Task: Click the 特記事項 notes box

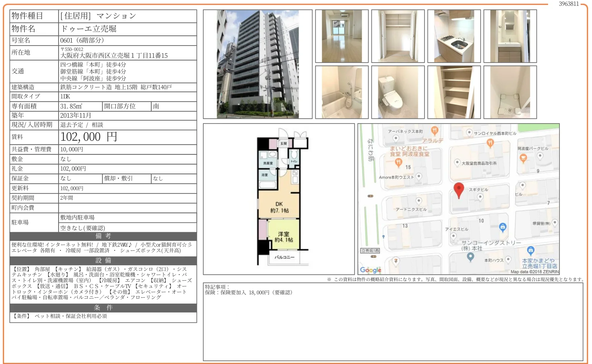Action: [x=393, y=321]
